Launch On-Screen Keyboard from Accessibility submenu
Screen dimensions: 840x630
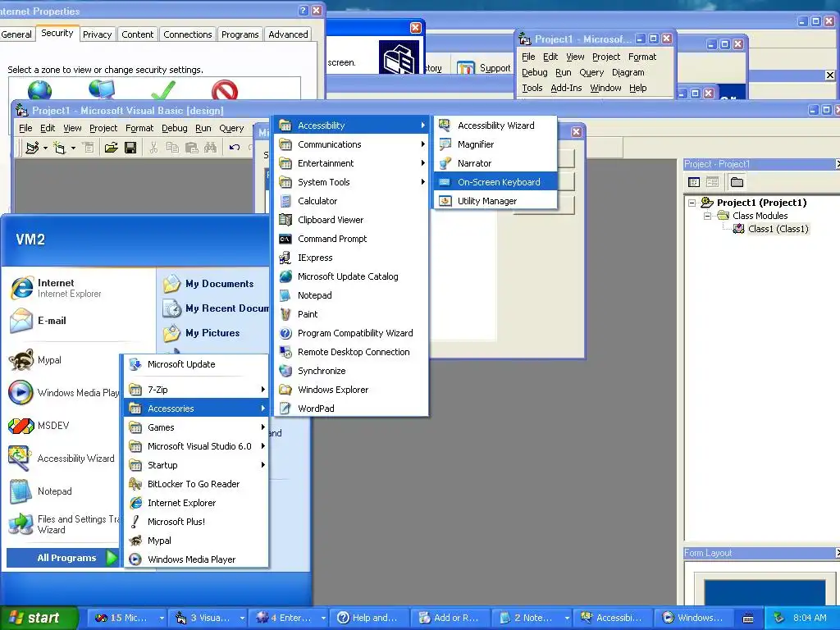click(495, 182)
